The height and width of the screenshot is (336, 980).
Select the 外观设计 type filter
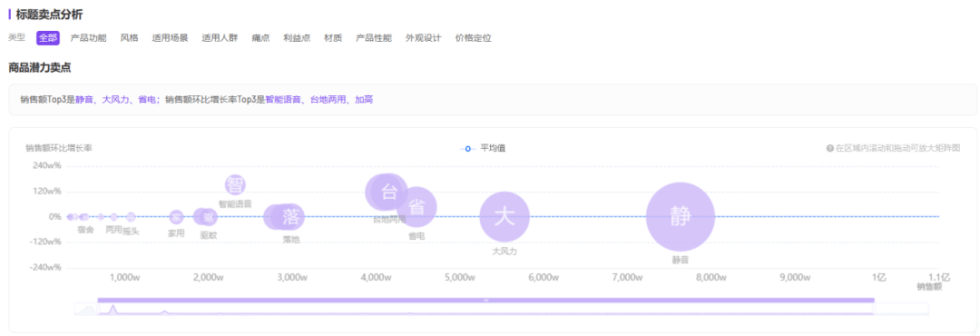423,37
